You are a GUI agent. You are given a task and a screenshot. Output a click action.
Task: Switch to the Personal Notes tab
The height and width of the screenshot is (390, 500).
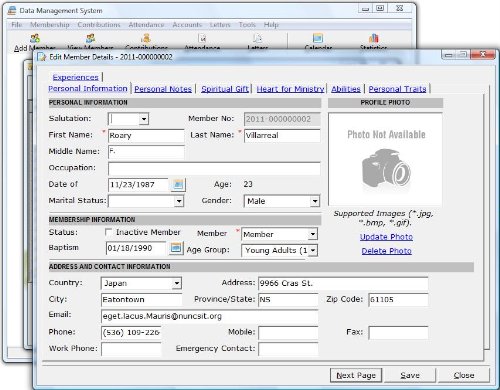coord(163,89)
